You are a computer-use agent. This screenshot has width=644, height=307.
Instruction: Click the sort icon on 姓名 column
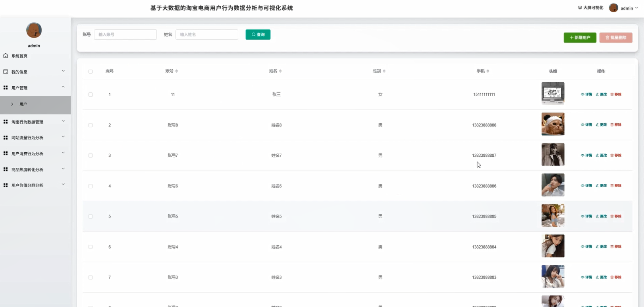point(280,71)
